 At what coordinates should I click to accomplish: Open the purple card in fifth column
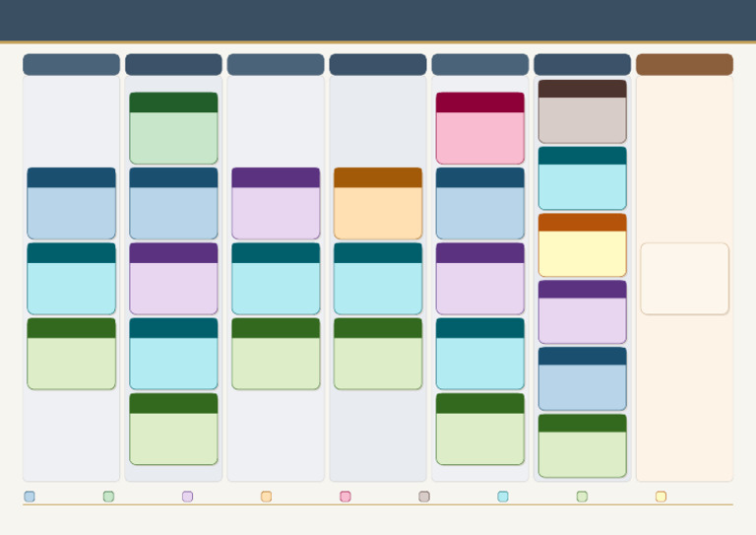pos(480,279)
